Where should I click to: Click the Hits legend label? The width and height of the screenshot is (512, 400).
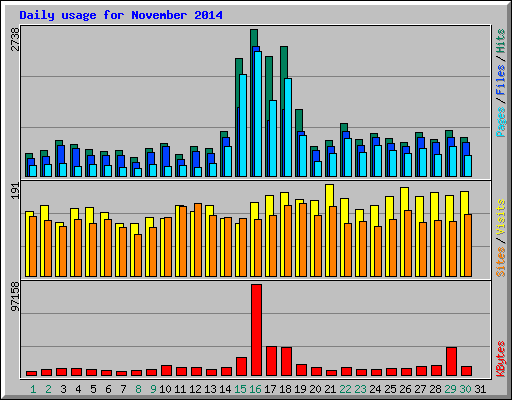[x=501, y=41]
